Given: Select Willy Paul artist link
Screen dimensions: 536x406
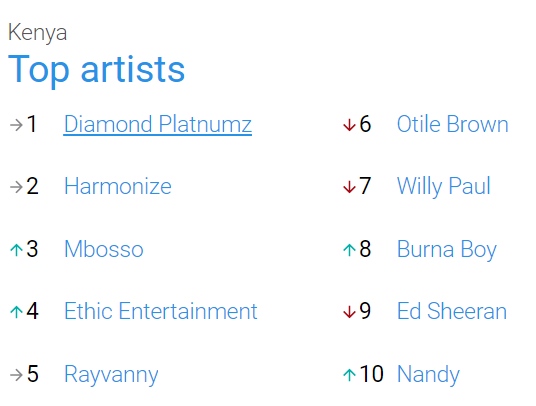Looking at the screenshot, I should [444, 187].
